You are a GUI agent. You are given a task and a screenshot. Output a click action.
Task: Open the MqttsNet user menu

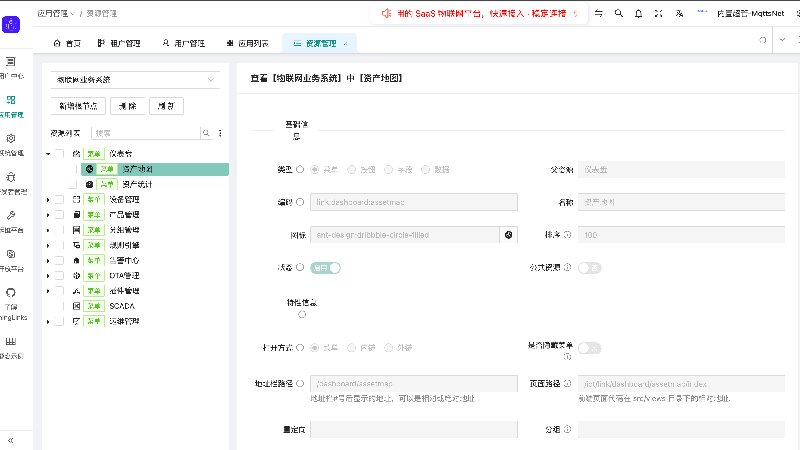750,13
